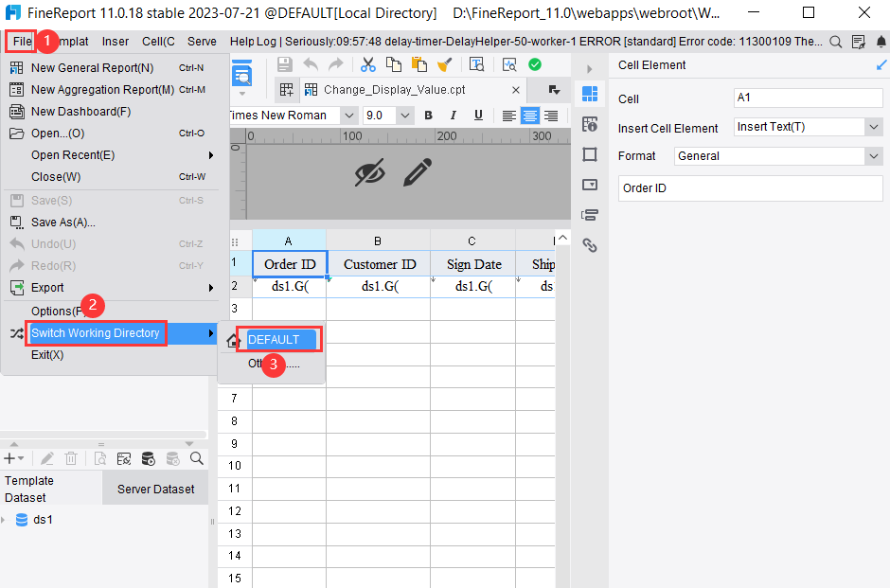Open the Cell Element panel icon on right sidebar
The height and width of the screenshot is (588, 890).
click(589, 95)
